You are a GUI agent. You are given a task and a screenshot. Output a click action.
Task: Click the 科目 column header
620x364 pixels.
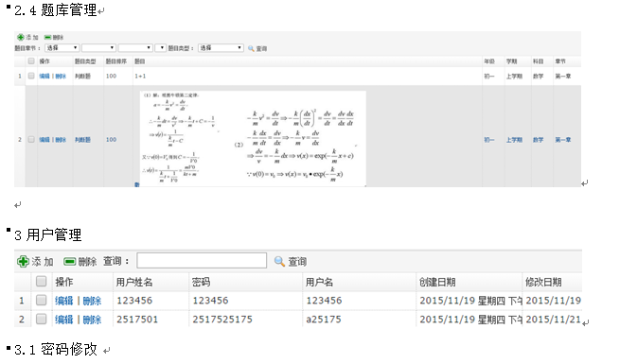[538, 61]
